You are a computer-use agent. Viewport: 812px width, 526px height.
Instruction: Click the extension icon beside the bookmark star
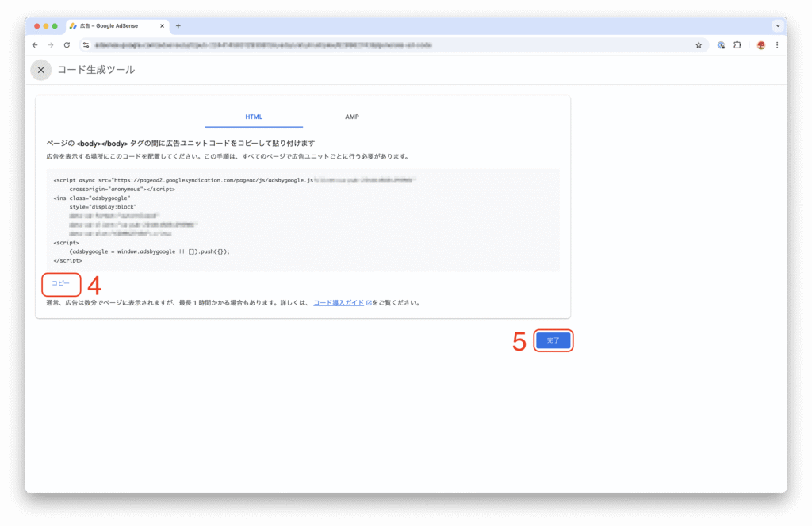(721, 45)
